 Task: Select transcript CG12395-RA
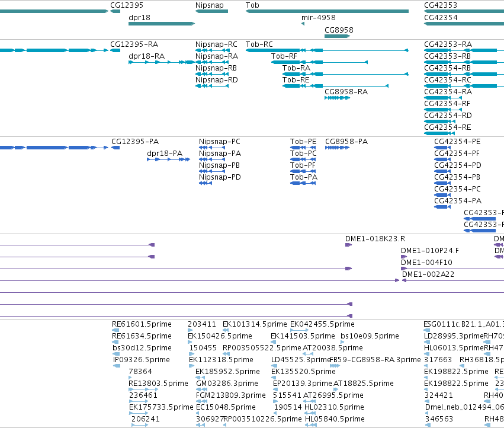[x=115, y=50]
